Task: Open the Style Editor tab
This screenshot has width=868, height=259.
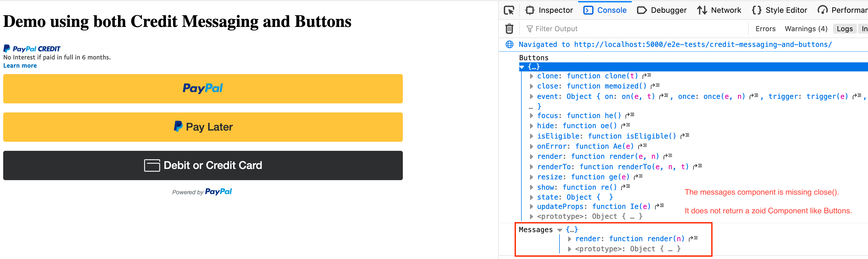Action: pos(779,10)
